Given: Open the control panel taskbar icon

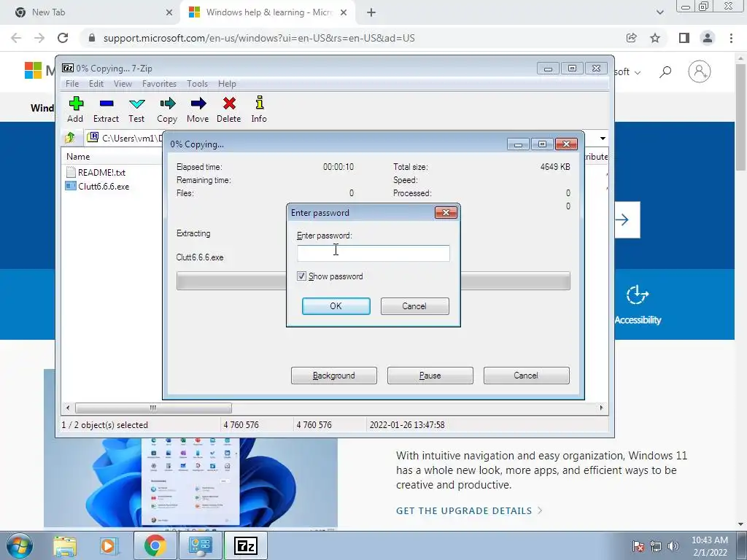Looking at the screenshot, I should pos(200,545).
